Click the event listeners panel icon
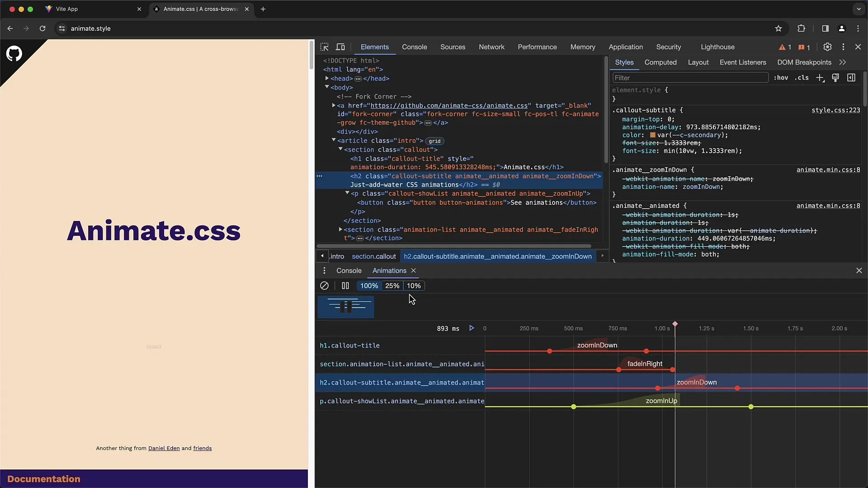This screenshot has width=868, height=488. click(x=743, y=62)
